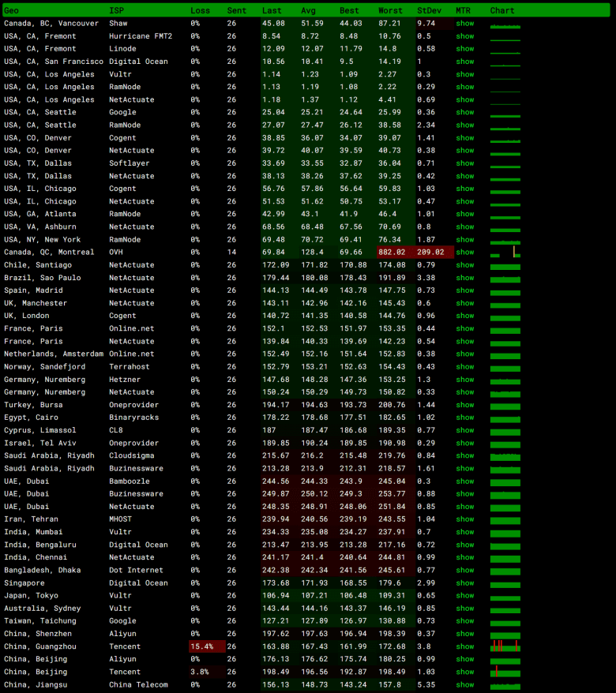Click the 3.8% loss cell for Beijing Tencent
616x693 pixels.
(208, 672)
